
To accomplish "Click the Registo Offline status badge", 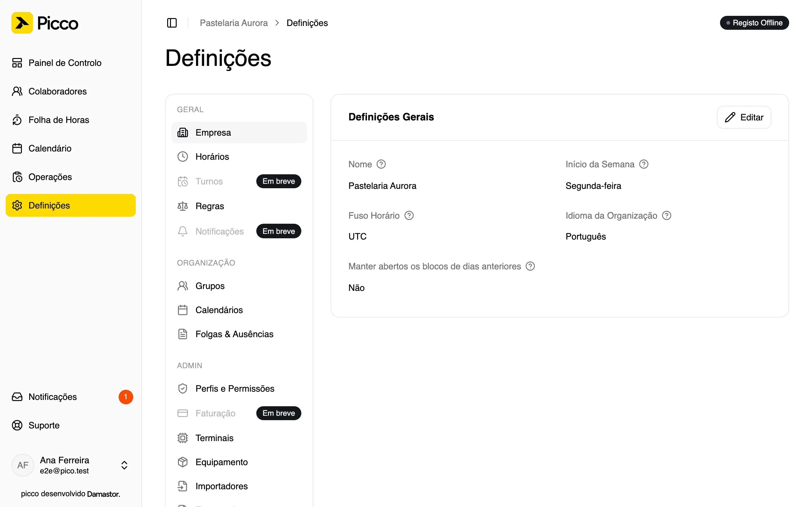I will pos(754,23).
